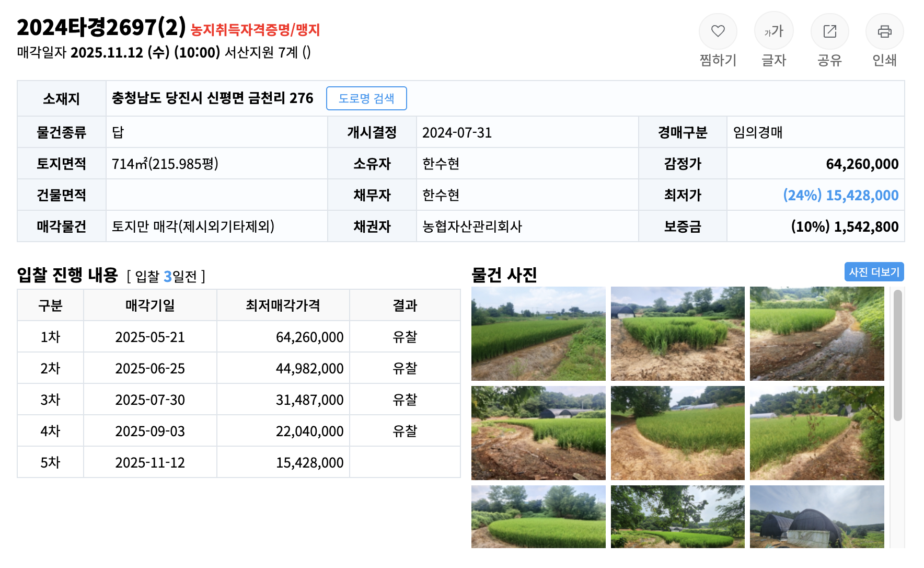Click owner name in 소유자 row
Viewport: 924px width, 568px height.
(441, 164)
